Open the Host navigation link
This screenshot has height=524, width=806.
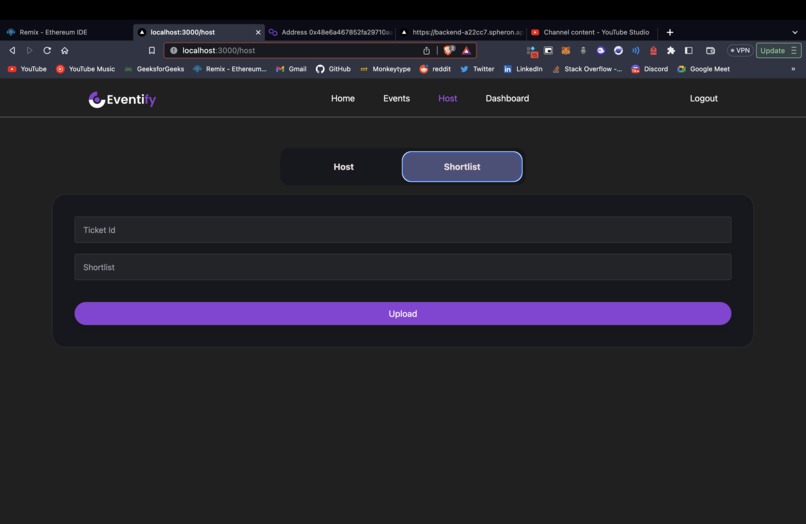coord(447,98)
